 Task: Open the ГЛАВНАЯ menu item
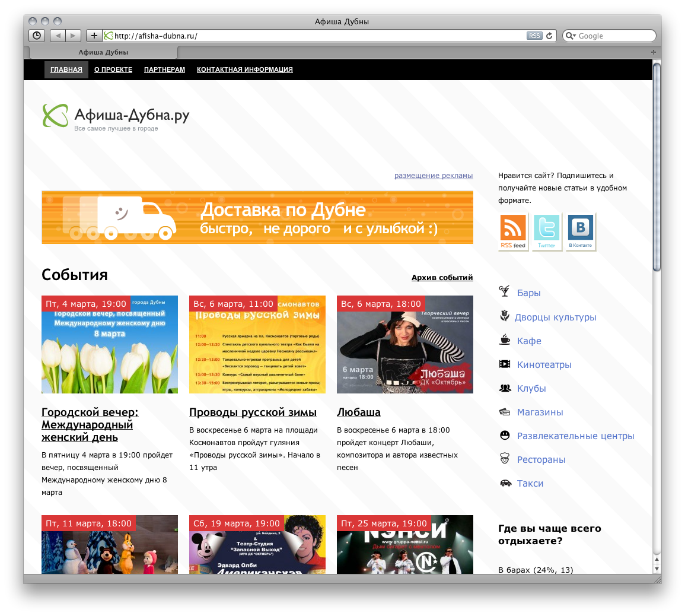click(66, 69)
